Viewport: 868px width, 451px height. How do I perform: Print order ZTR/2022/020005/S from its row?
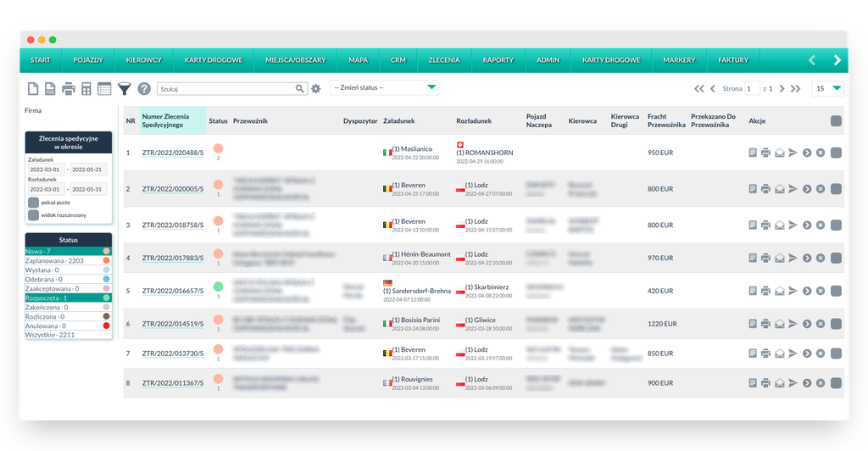pos(765,189)
